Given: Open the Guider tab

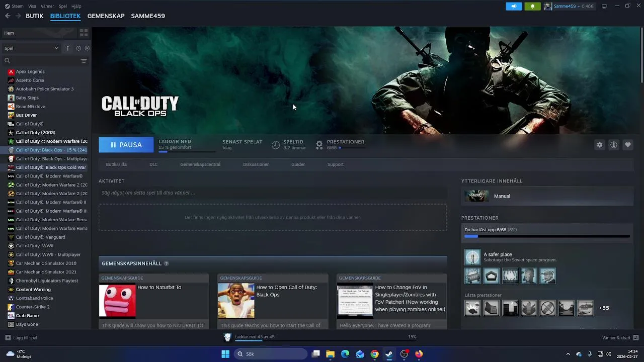Looking at the screenshot, I should click(298, 164).
